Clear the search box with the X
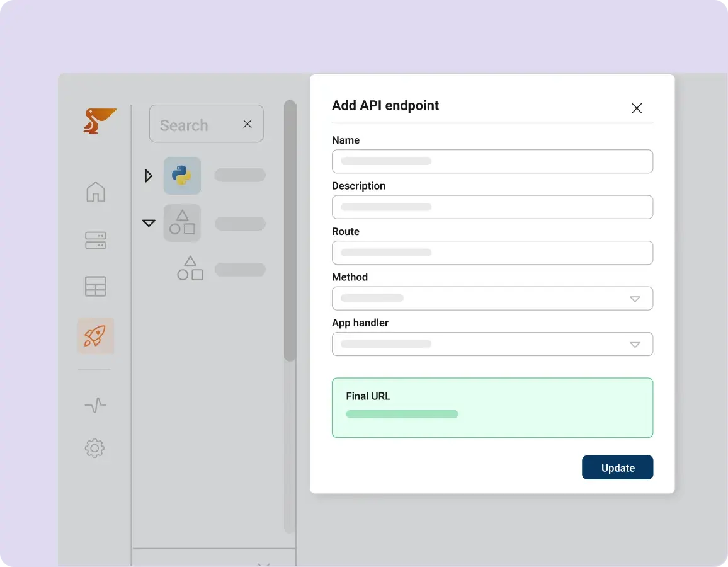Viewport: 728px width, 567px height. pos(247,124)
